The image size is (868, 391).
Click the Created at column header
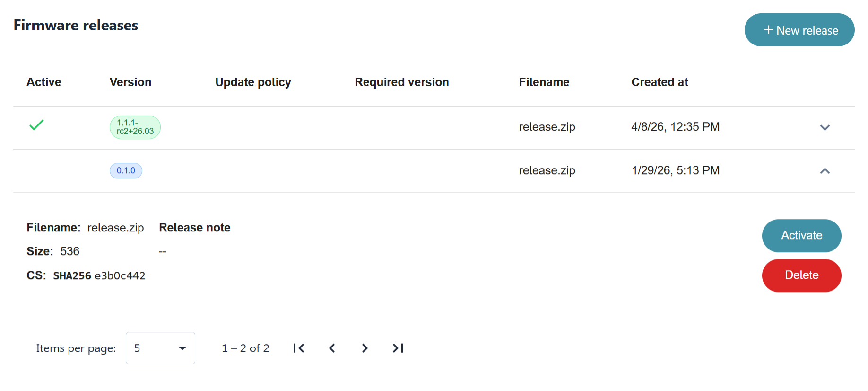[660, 82]
